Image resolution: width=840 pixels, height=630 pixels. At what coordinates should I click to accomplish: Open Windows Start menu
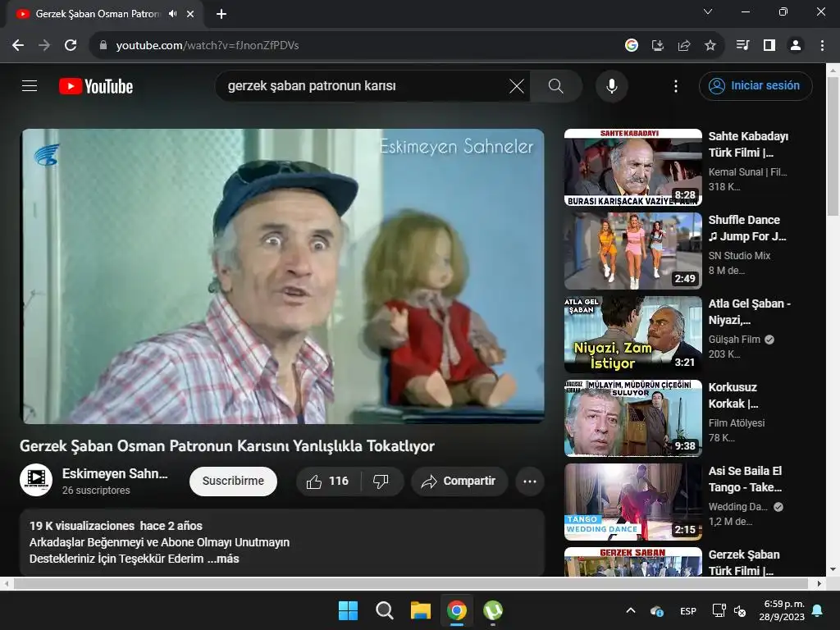pyautogui.click(x=348, y=610)
